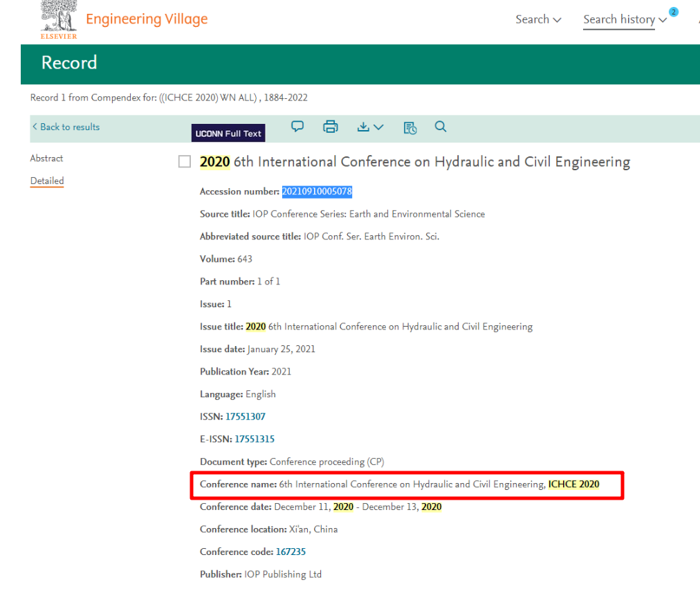Click Document type Conference proceeding (CP)
Viewport: 700px width, 591px height.
click(x=292, y=462)
